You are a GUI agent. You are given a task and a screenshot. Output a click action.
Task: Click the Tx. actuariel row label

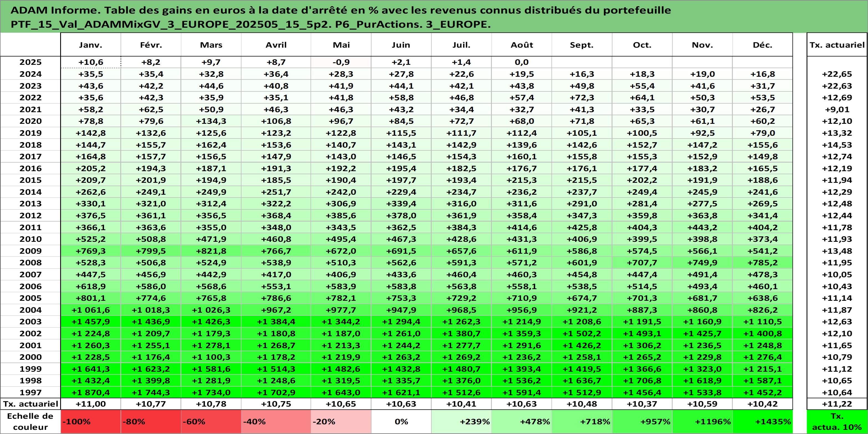30,404
